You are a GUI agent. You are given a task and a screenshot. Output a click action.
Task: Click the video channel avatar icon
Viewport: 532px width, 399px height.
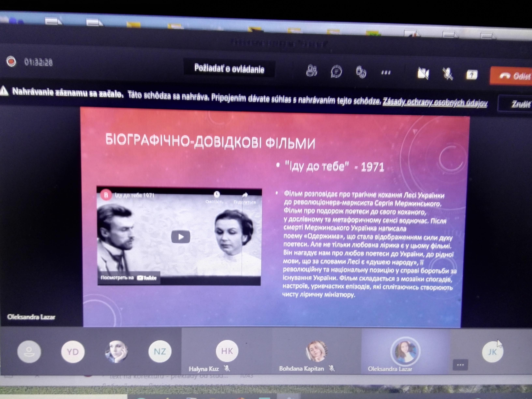pos(106,195)
